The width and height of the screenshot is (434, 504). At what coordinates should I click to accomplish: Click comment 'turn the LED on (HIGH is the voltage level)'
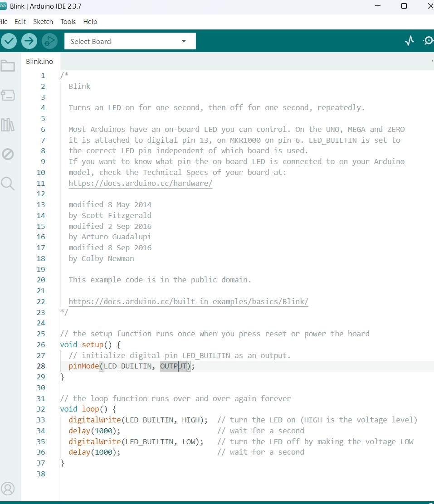[x=324, y=420]
